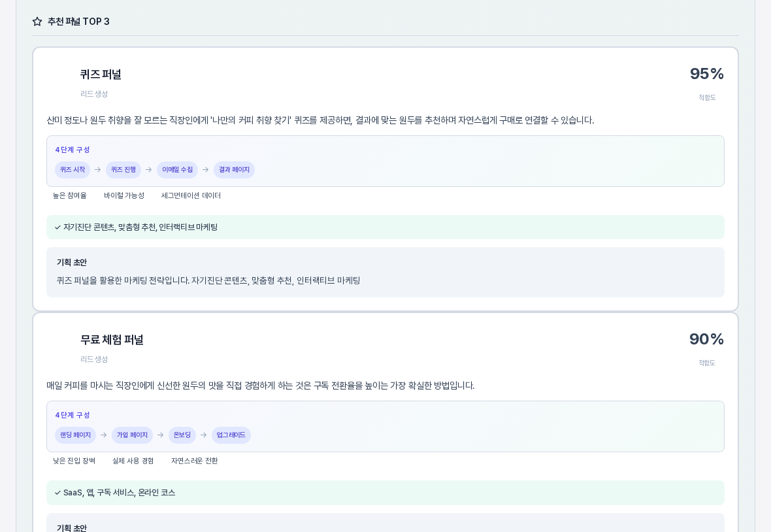771x532 pixels.
Task: Click the 적합도 label under 90%
Action: click(x=707, y=363)
